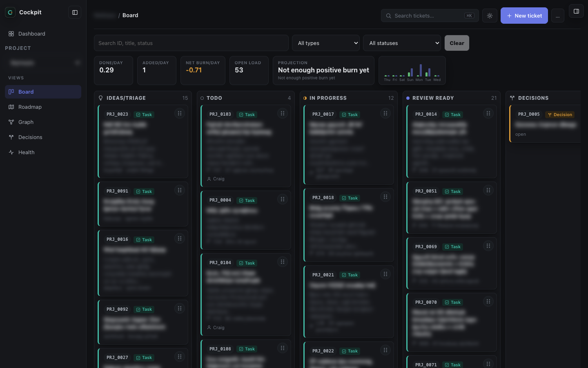The width and height of the screenshot is (588, 368).
Task: Open the Decisions view
Action: point(43,137)
